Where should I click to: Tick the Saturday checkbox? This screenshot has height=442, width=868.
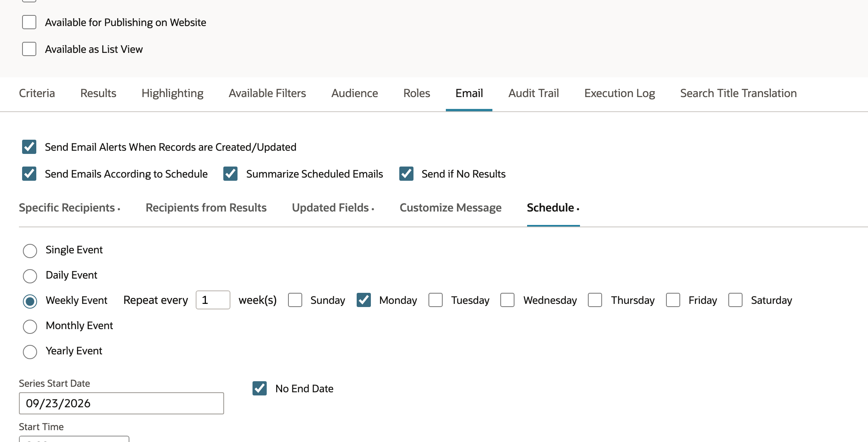(x=735, y=300)
